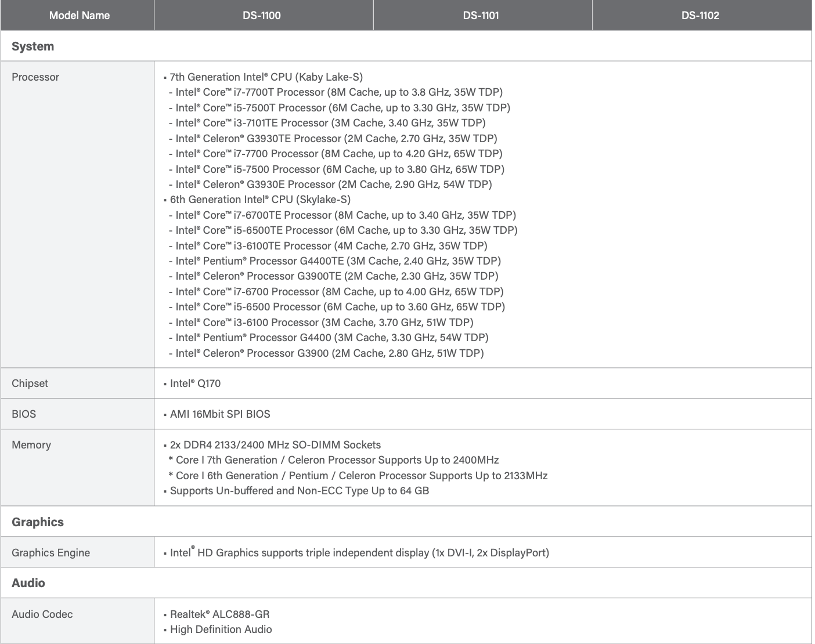
Task: Click the Core i7-7700T Processor line
Action: click(339, 92)
